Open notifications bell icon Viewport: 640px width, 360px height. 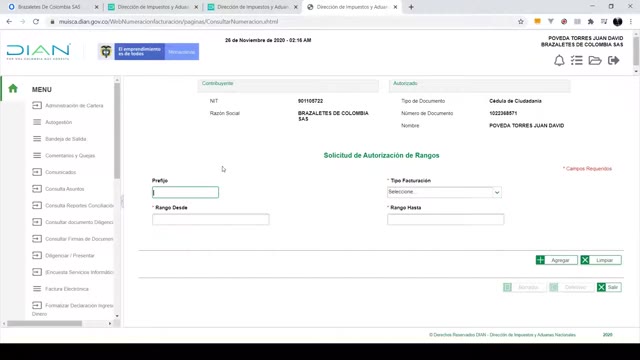[x=559, y=60]
